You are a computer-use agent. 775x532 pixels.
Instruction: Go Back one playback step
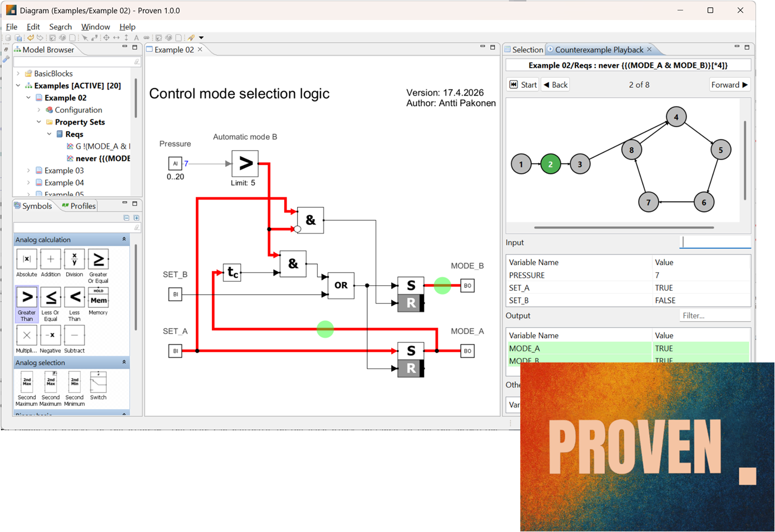[555, 84]
